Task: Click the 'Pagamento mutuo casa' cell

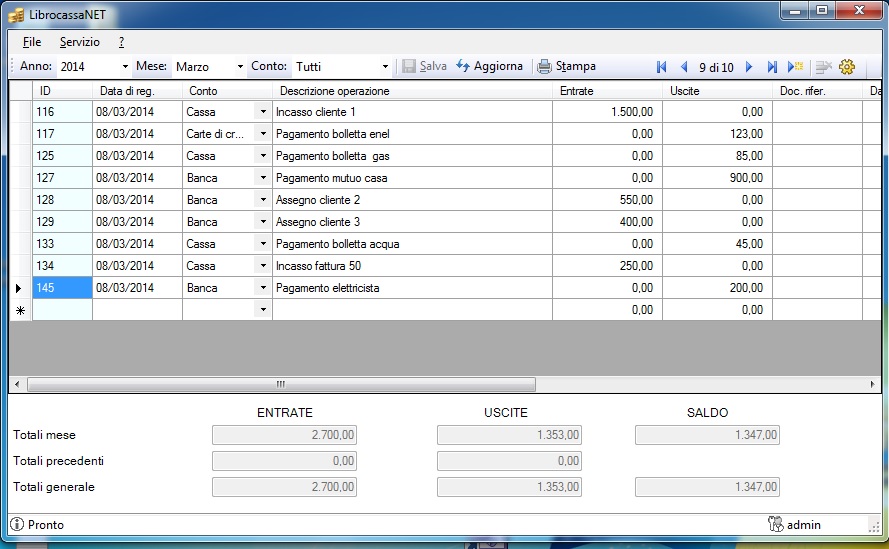Action: point(412,178)
